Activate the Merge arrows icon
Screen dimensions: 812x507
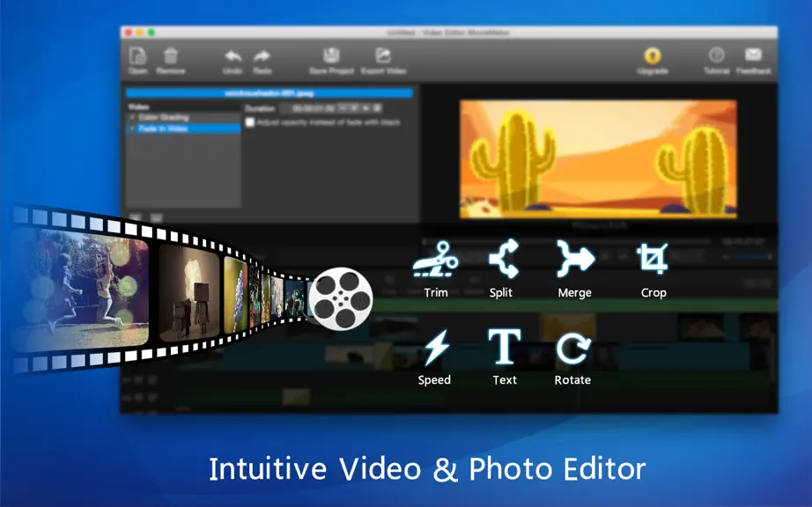[575, 258]
